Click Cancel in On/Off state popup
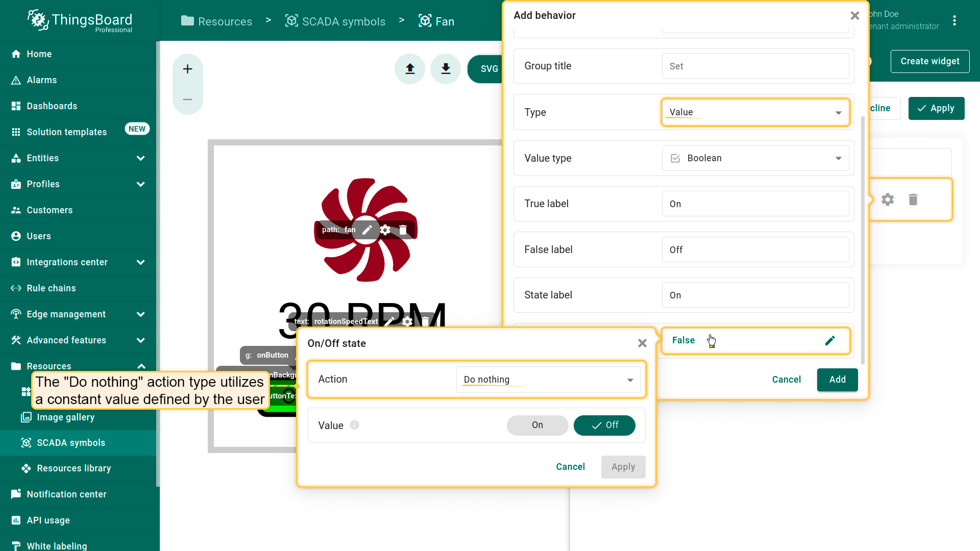The image size is (980, 551). click(x=570, y=467)
